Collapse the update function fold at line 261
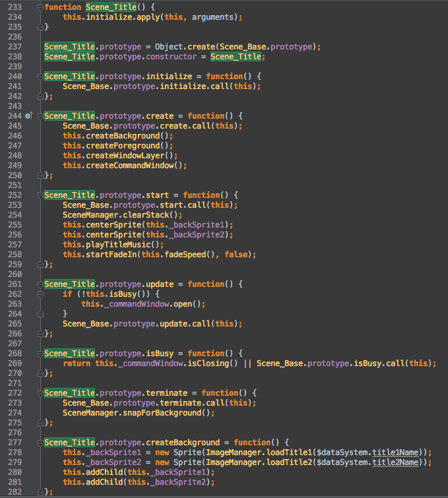 (x=40, y=284)
